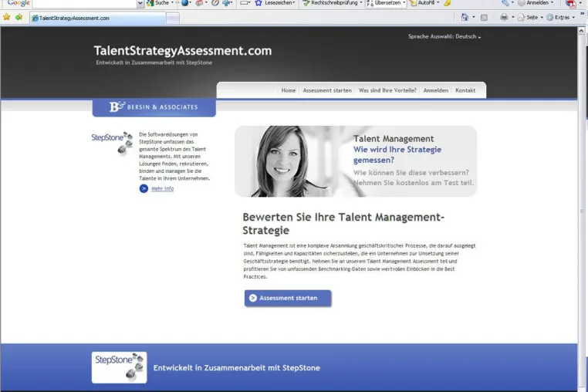
Task: Open the Sprache Auswahl Deutsch dropdown
Action: coord(444,36)
